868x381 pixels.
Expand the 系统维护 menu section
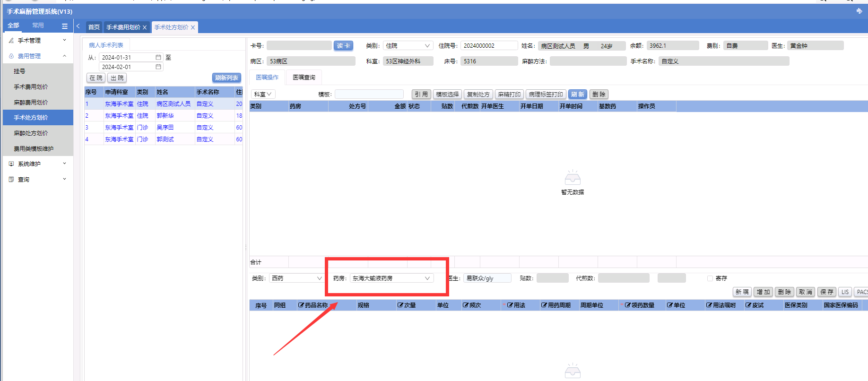click(x=64, y=164)
